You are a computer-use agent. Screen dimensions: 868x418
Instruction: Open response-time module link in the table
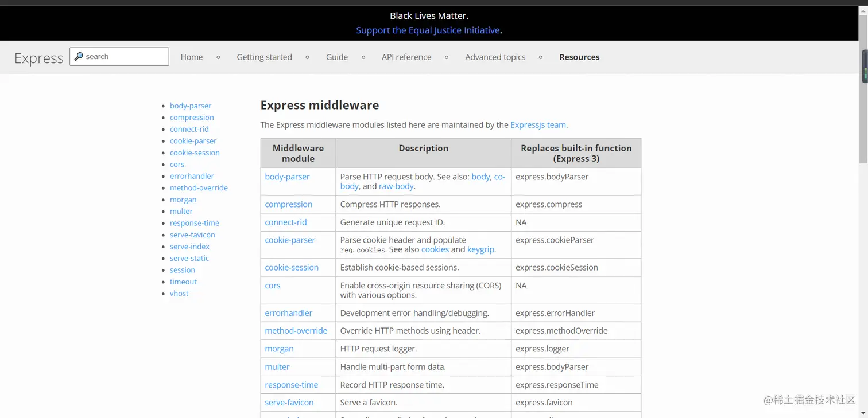point(292,385)
